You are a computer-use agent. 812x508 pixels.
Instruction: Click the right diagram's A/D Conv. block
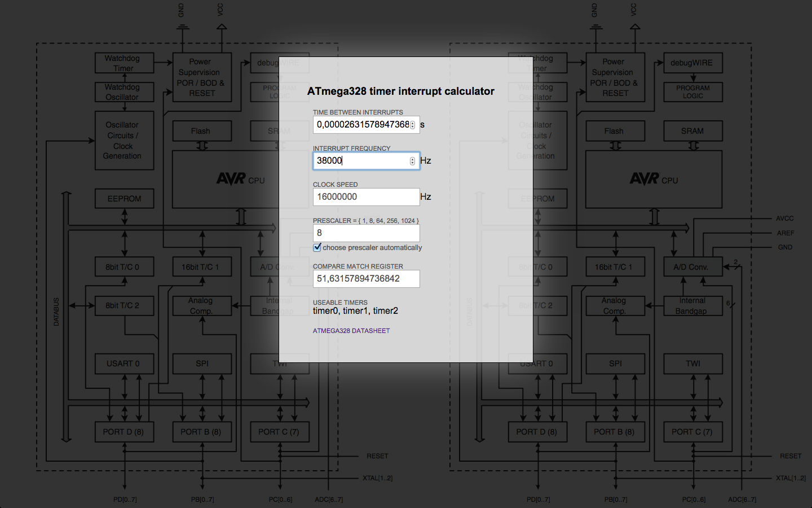pyautogui.click(x=693, y=267)
